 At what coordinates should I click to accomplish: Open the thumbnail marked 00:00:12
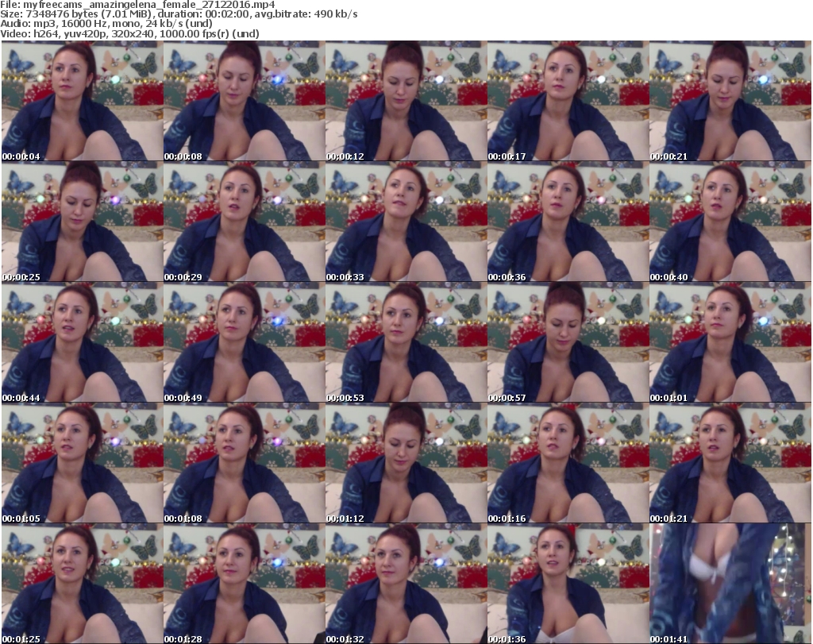pos(406,102)
